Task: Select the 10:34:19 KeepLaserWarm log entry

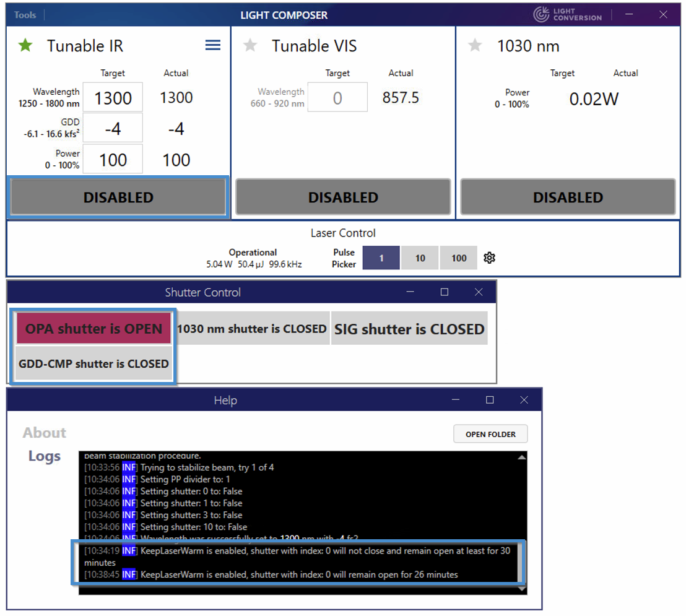Action: 297,557
